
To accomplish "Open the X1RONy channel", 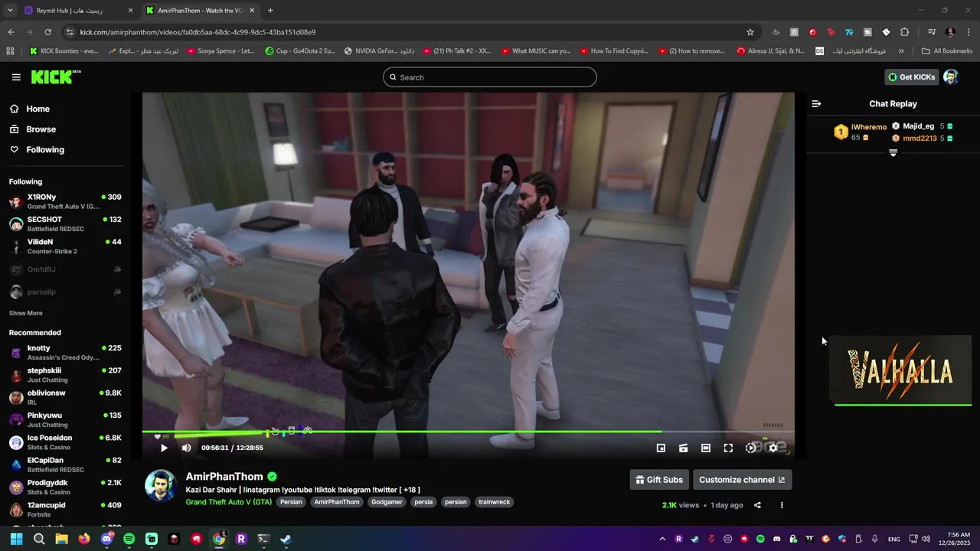I will coord(65,201).
